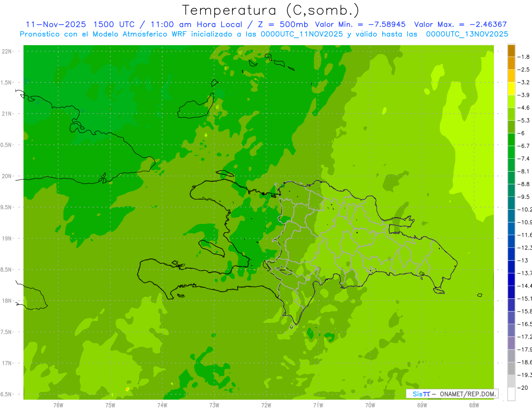Click the "-6" colorbar label
The width and height of the screenshot is (532, 411).
(522, 133)
